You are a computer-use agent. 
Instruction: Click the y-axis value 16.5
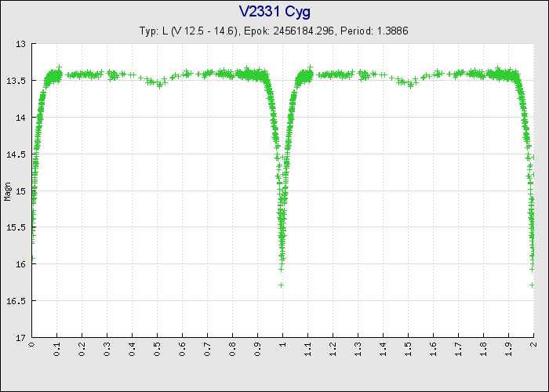point(16,301)
